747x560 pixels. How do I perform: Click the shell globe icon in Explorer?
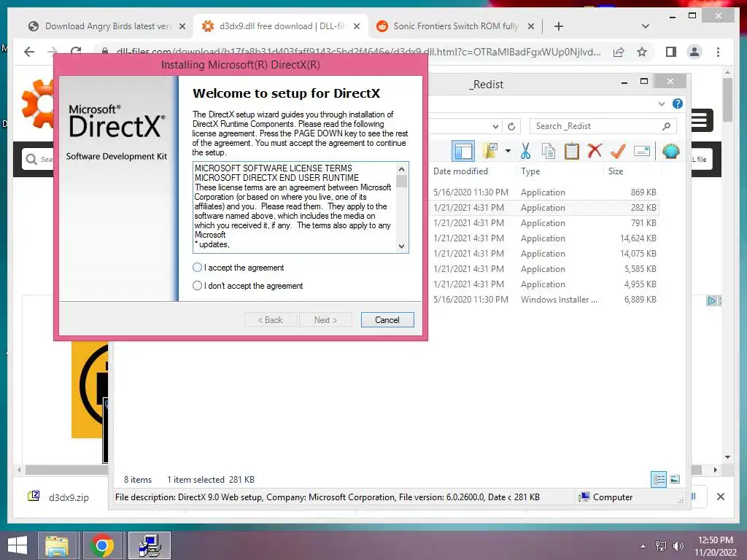click(x=671, y=152)
